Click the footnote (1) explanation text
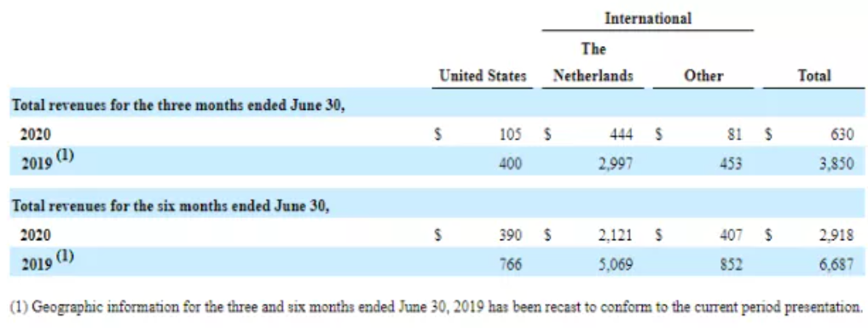This screenshot has width=868, height=328. click(437, 308)
